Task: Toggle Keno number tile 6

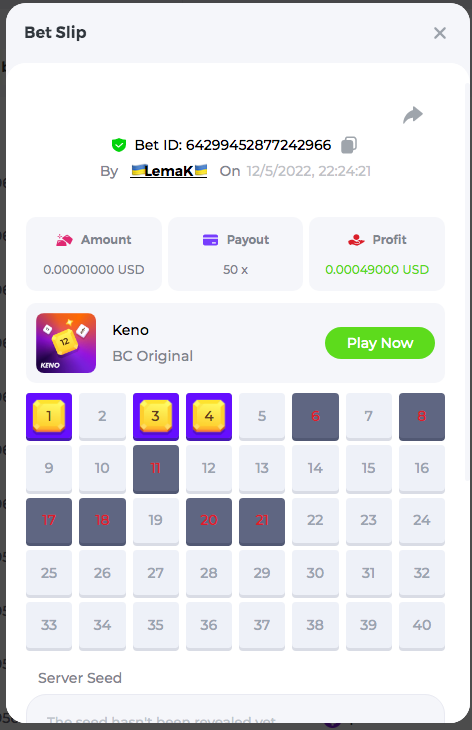Action: click(315, 417)
